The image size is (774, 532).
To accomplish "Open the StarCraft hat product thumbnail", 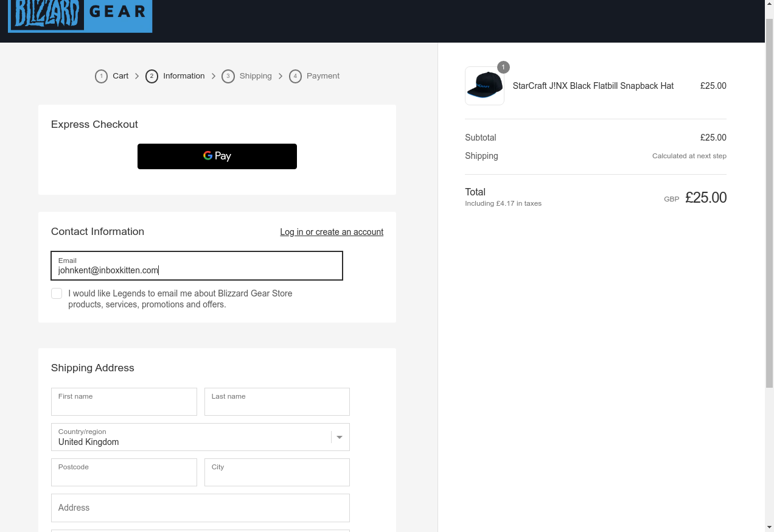I will pyautogui.click(x=484, y=86).
